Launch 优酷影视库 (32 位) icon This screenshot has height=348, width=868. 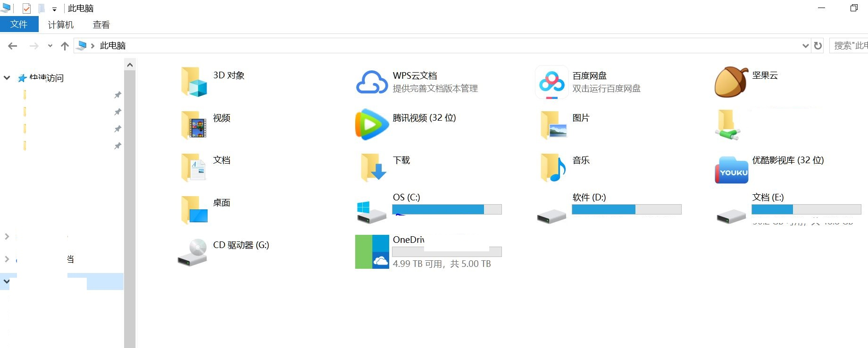732,170
